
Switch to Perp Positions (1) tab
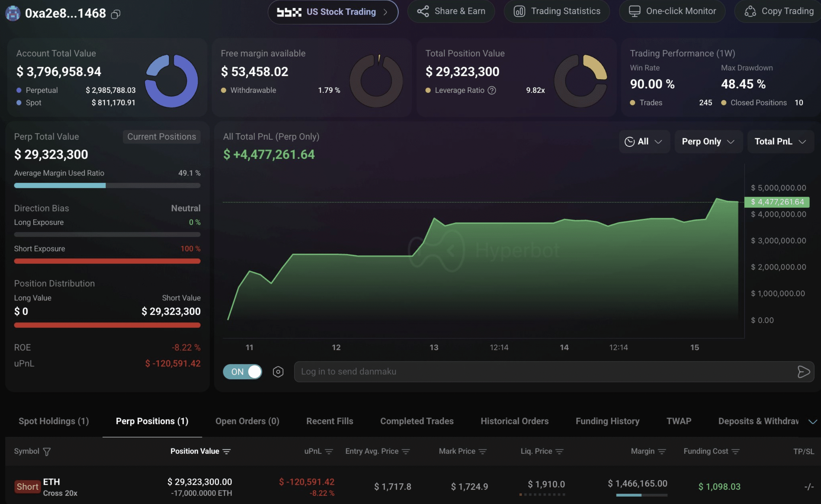[x=152, y=421]
